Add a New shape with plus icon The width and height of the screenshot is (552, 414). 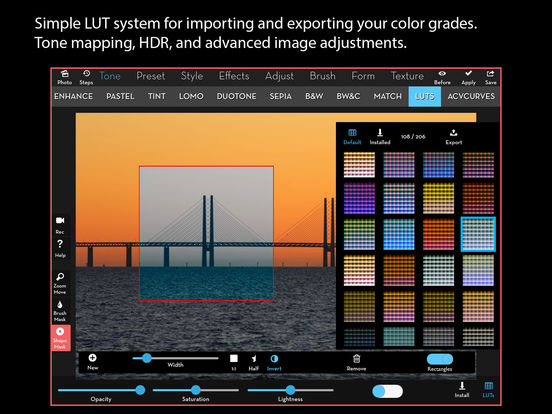(x=93, y=362)
